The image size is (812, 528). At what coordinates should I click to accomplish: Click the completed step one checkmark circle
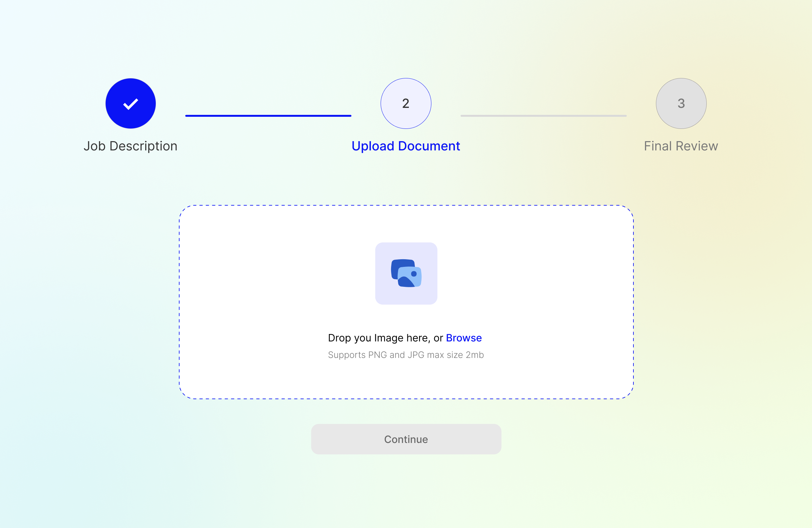click(x=131, y=103)
